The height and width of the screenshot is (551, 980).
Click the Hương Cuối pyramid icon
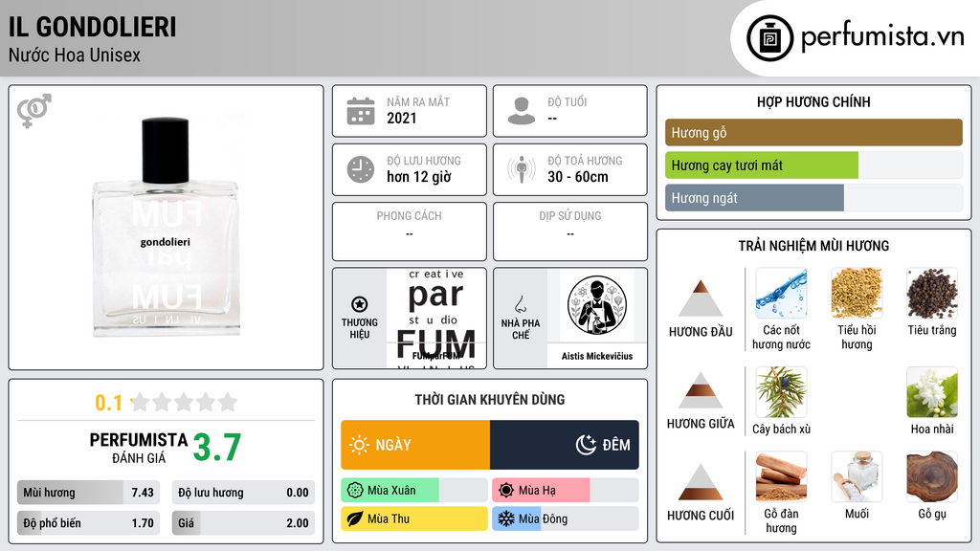click(701, 482)
